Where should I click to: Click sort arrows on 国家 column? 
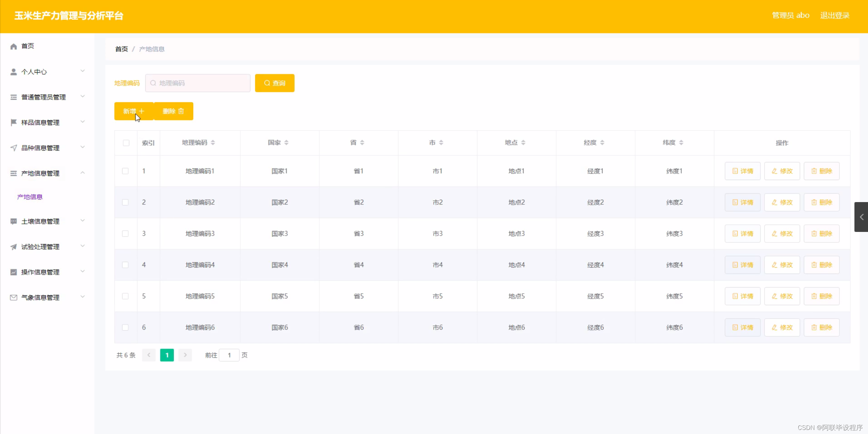coord(286,143)
